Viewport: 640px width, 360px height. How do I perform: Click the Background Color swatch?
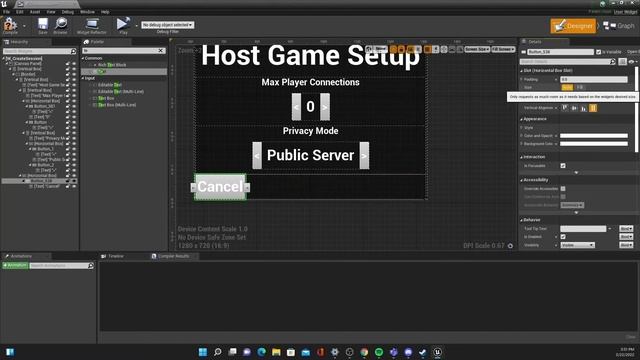pos(594,144)
